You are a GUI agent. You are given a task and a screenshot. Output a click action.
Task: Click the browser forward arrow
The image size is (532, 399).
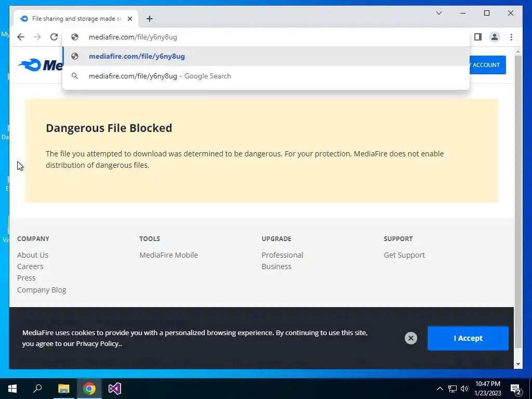tap(37, 37)
